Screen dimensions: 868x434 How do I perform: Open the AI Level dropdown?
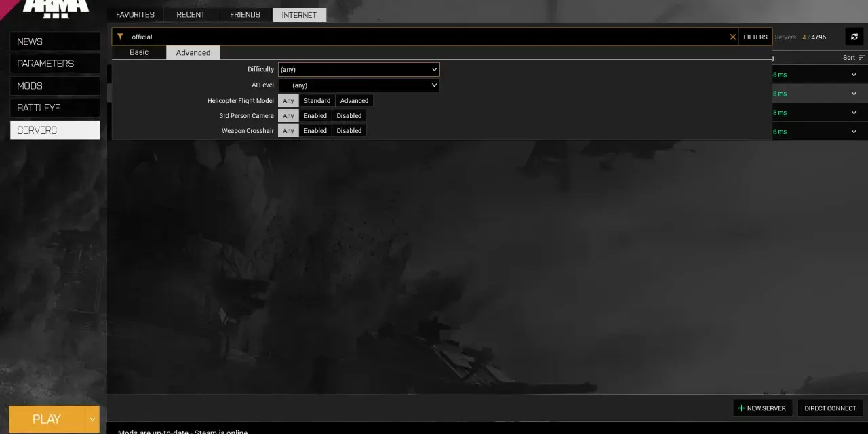pos(359,85)
